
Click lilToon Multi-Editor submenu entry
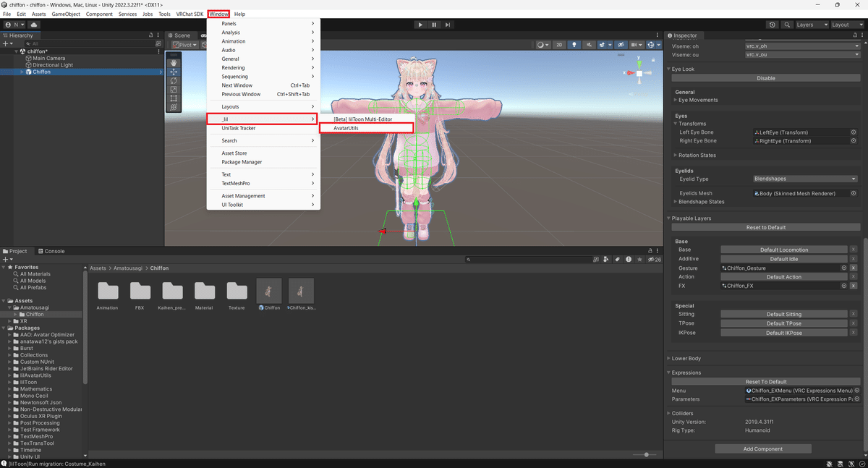(363, 119)
